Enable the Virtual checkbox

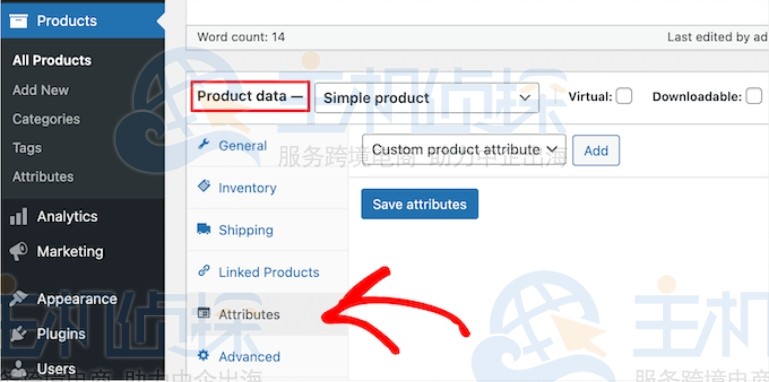pos(624,96)
